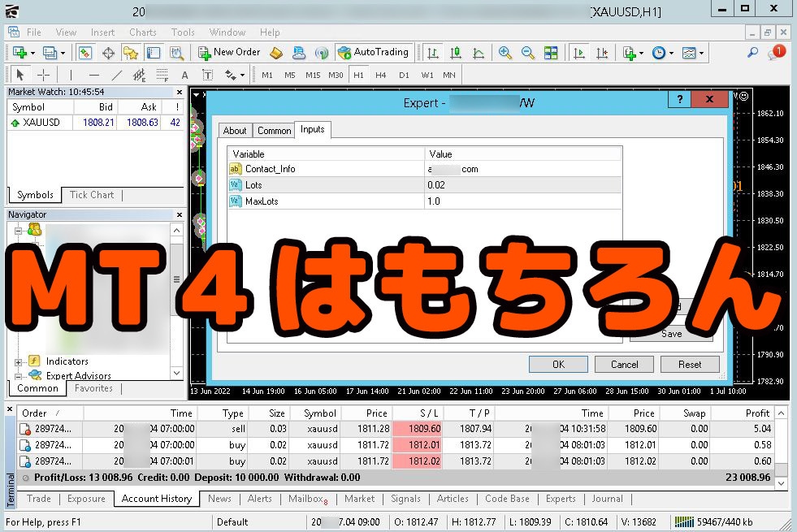Screen dimensions: 797x532
Task: Open the indicators list dropdown arrow
Action: click(641, 53)
